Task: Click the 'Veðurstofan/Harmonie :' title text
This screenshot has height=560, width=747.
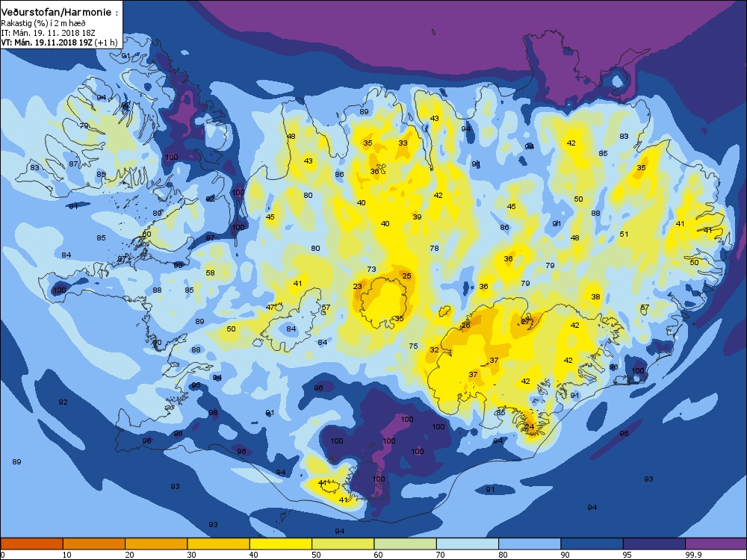Action: (60, 13)
